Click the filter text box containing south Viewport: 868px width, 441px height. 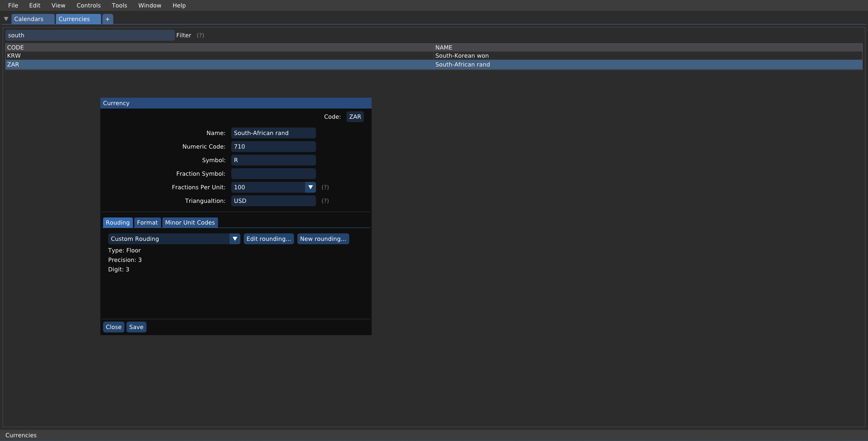(90, 35)
